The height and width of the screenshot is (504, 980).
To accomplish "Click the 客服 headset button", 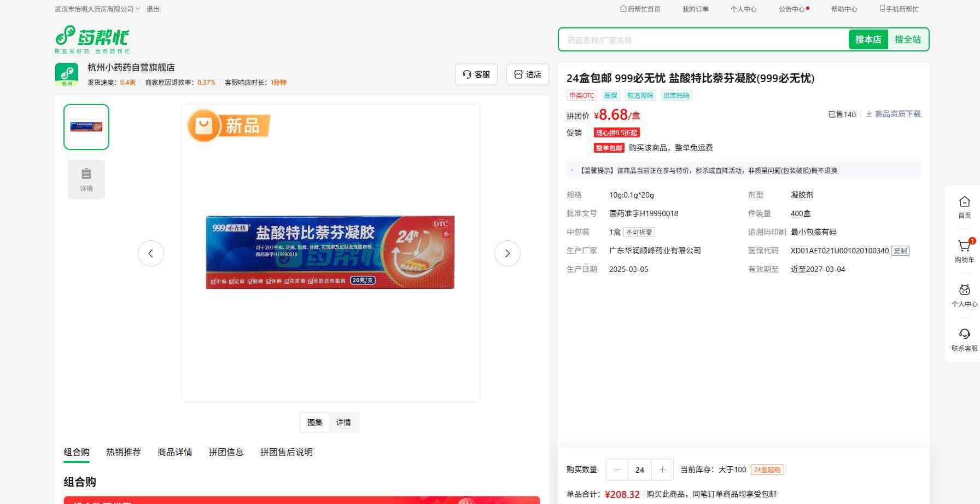I will [476, 74].
